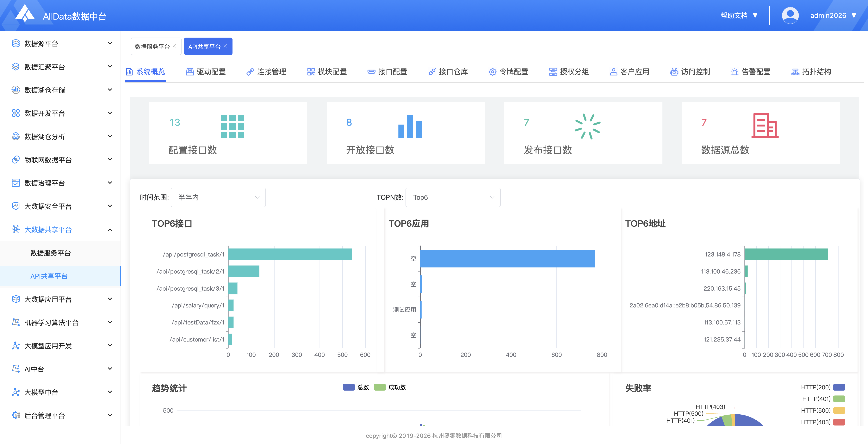Click the 123.148.4.178 address bar
Image resolution: width=868 pixels, height=444 pixels.
pyautogui.click(x=786, y=254)
